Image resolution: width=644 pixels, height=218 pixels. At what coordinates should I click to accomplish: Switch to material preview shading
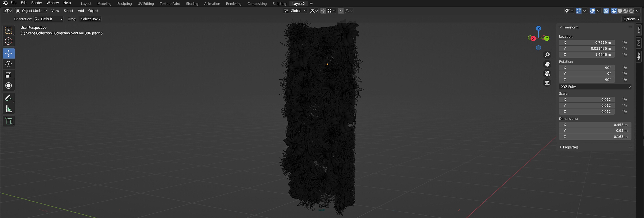click(x=625, y=11)
